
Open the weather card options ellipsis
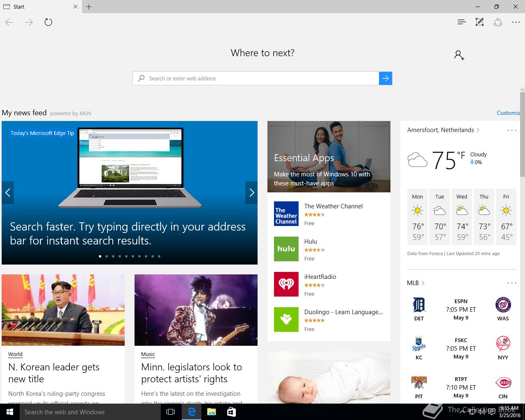point(512,130)
